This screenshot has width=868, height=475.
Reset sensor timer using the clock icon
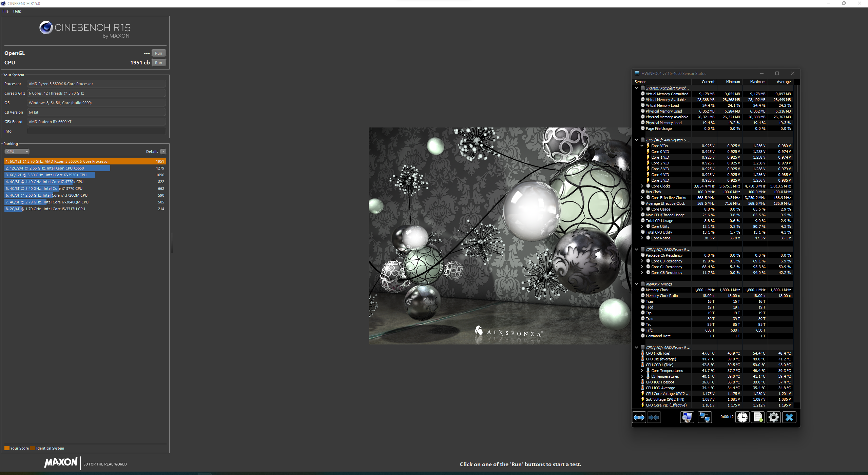click(x=742, y=417)
